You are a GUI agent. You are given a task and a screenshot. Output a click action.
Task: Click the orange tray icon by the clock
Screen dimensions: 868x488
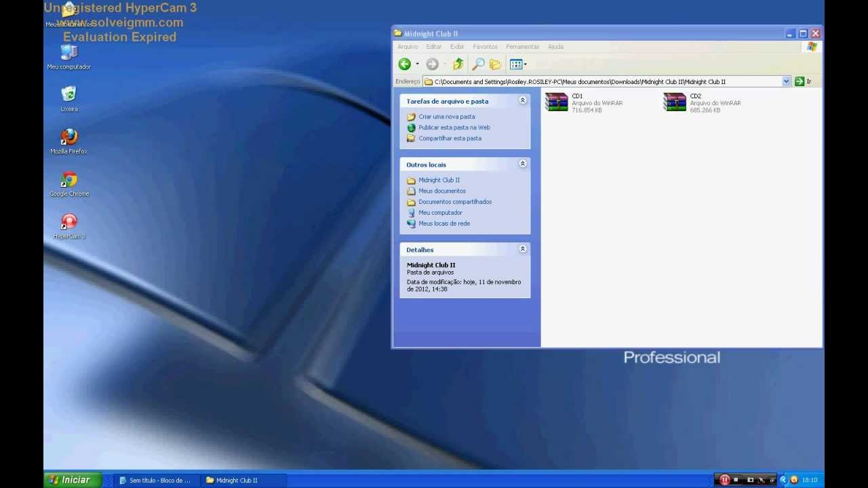coord(793,480)
